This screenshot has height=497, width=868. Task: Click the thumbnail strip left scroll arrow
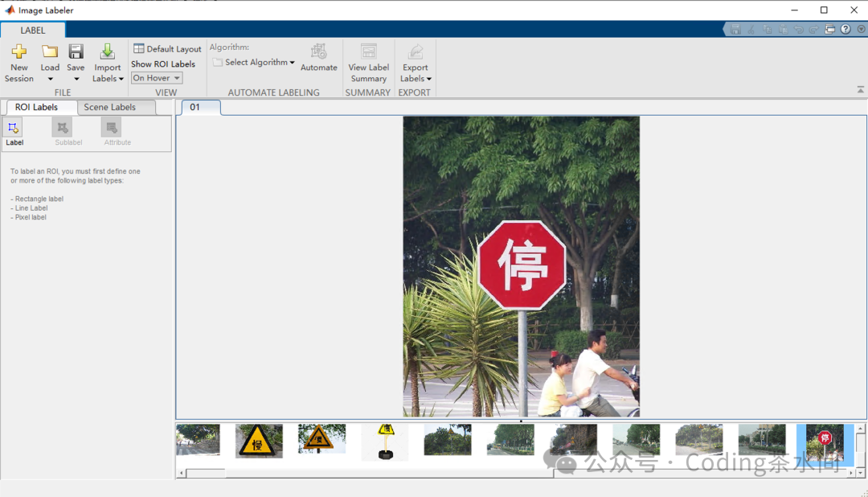tap(182, 473)
